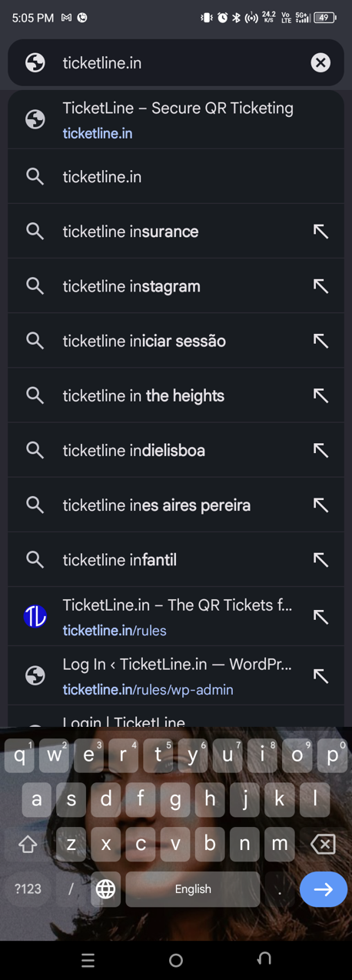Open recent apps via navigation menu icon

click(x=88, y=960)
